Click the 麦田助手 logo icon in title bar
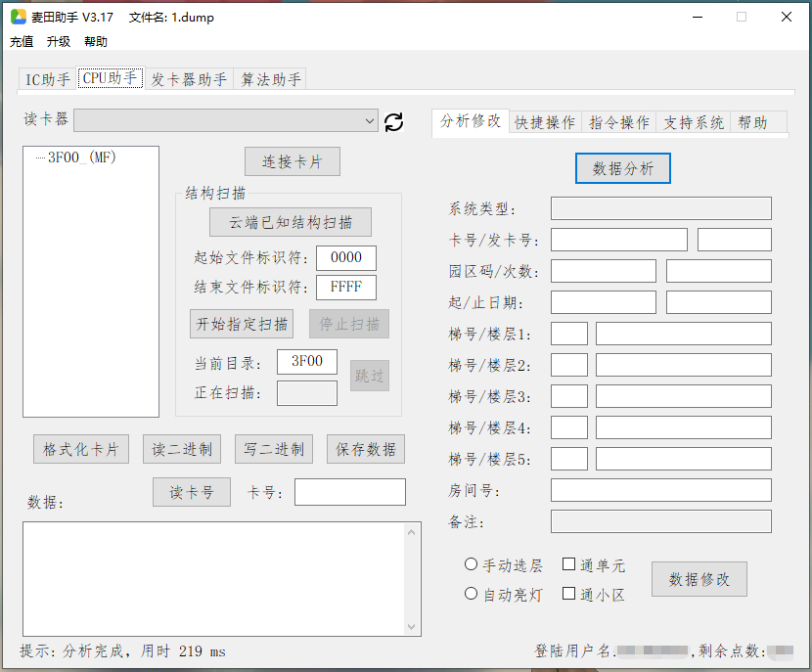 tap(15, 17)
